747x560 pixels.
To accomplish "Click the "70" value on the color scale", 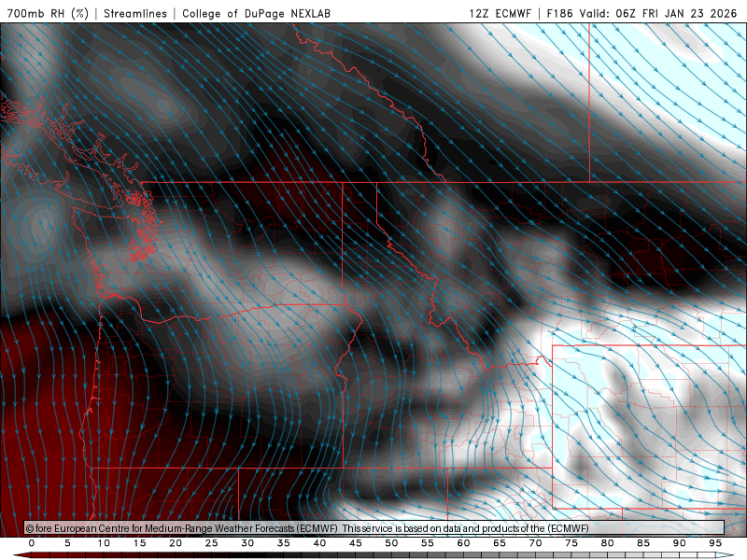I will (x=535, y=543).
